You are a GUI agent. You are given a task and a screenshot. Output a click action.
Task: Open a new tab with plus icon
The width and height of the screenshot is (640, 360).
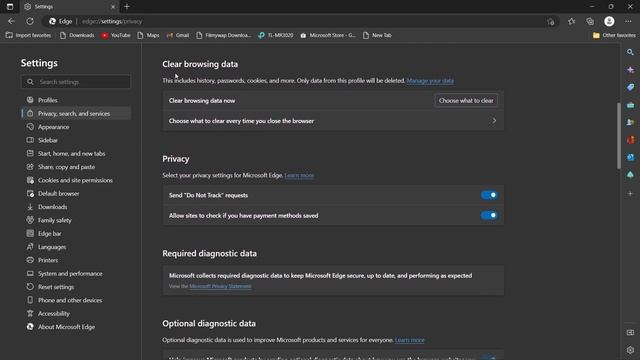click(127, 7)
